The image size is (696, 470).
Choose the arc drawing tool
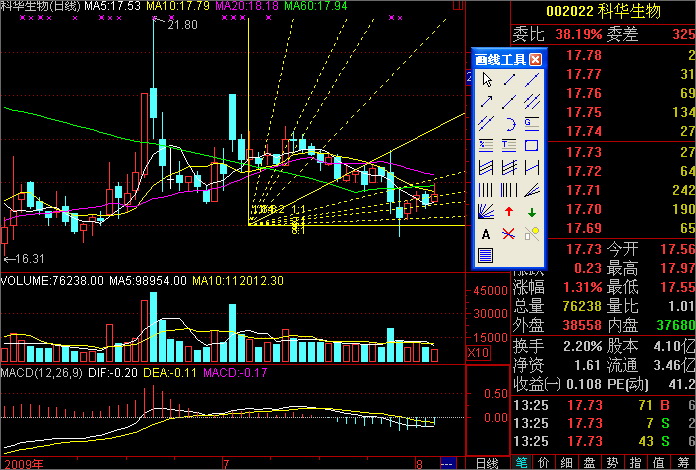[x=510, y=123]
